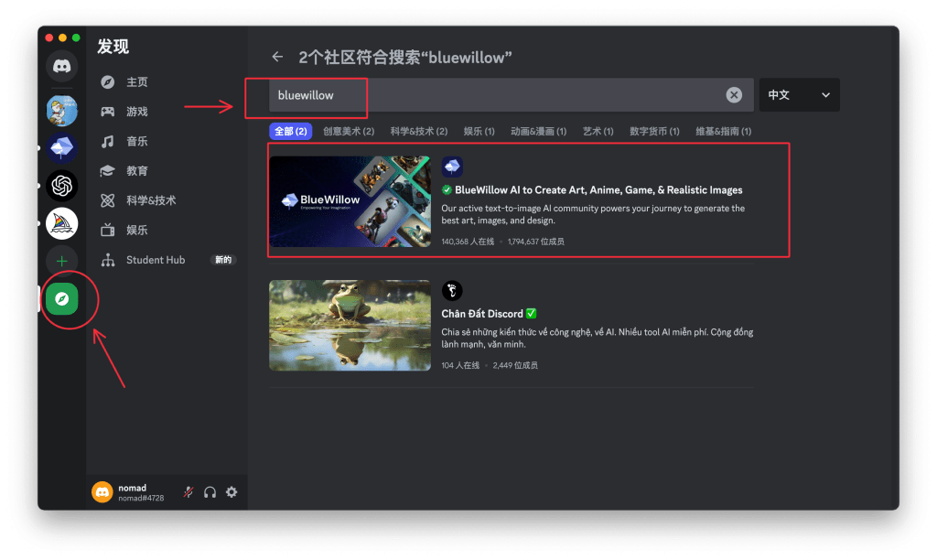Click the 140,368 人在线 online count

(x=468, y=242)
